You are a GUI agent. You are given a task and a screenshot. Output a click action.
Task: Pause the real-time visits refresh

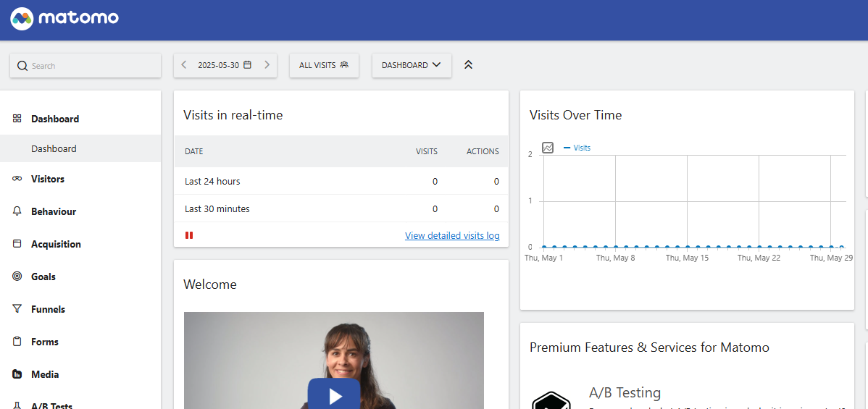tap(189, 235)
